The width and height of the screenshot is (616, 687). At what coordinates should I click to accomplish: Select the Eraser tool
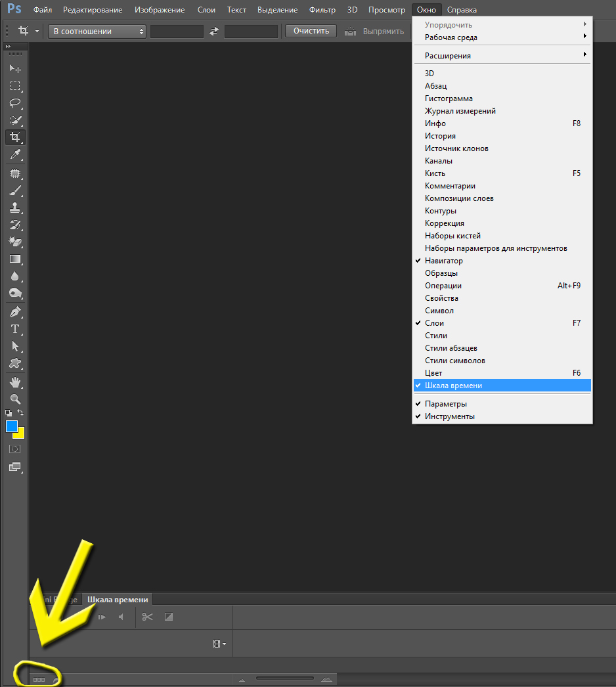(15, 242)
